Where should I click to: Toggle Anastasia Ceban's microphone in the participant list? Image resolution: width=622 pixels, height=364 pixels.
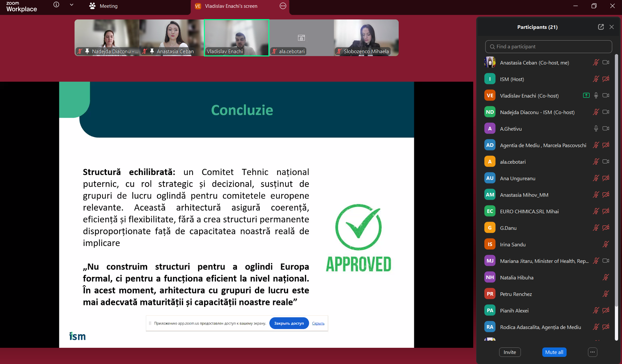[x=596, y=63]
